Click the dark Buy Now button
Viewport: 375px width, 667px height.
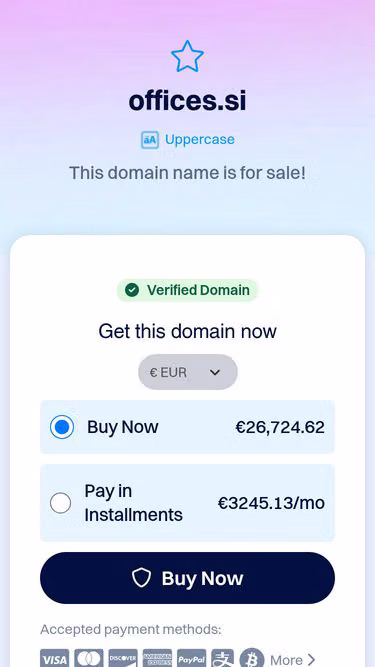coord(188,578)
